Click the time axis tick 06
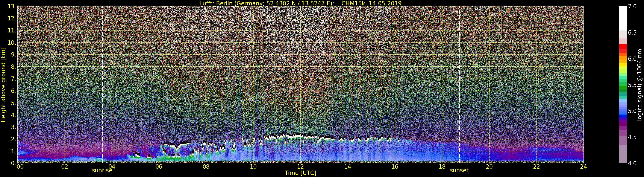The height and width of the screenshot is (177, 644). pos(159,167)
